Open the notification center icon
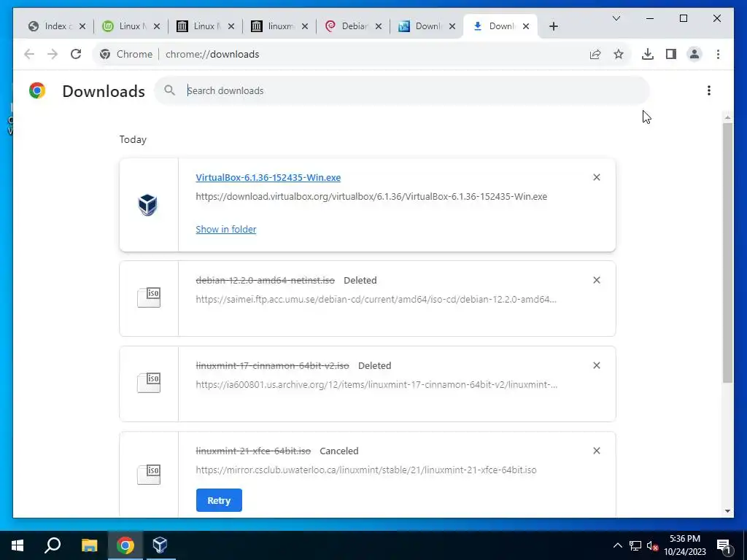This screenshot has height=560, width=747. click(724, 545)
